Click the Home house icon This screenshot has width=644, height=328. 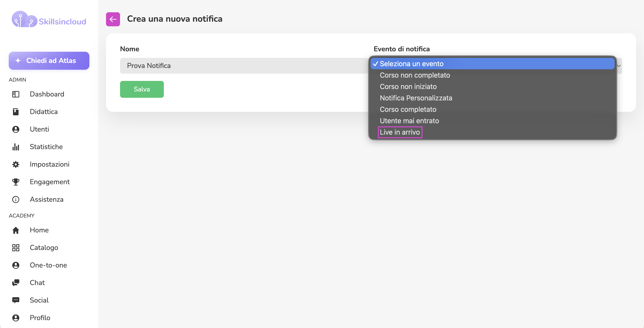[16, 230]
